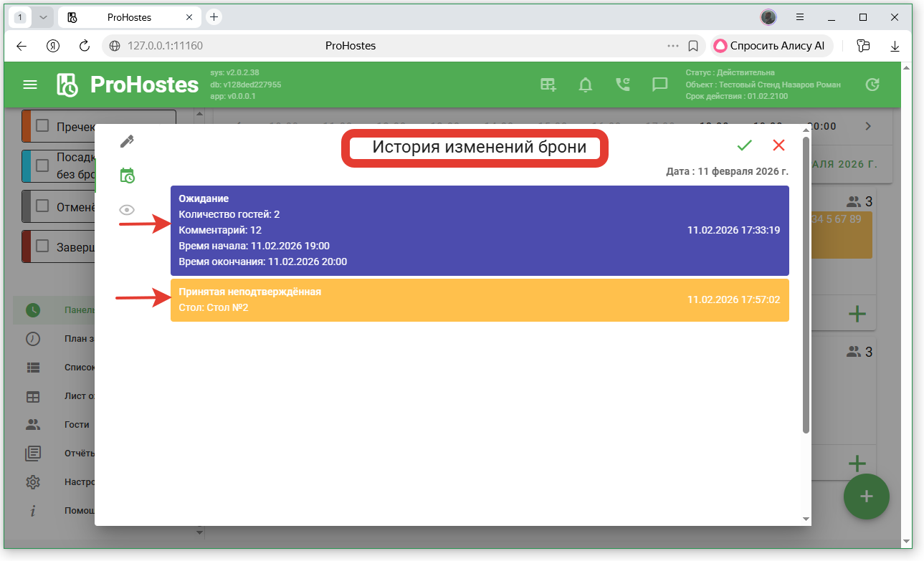This screenshot has height=561, width=924.
Task: Click the add table icon in header
Action: [x=548, y=85]
